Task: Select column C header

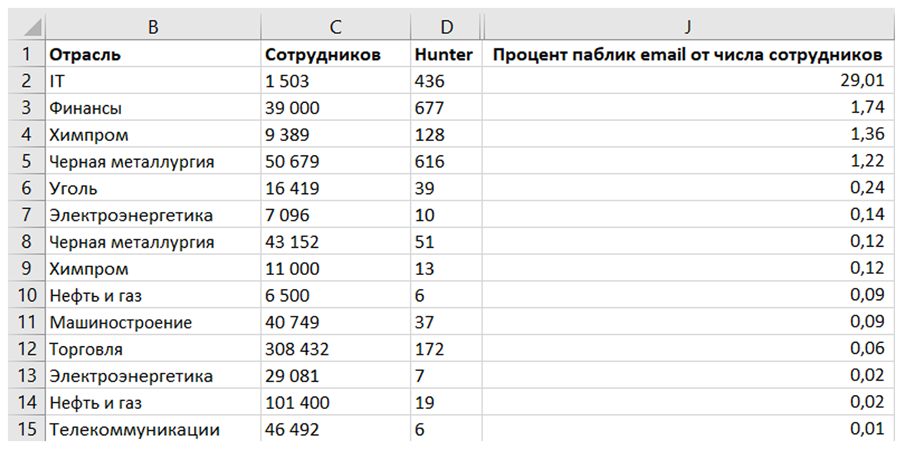Action: [x=334, y=27]
